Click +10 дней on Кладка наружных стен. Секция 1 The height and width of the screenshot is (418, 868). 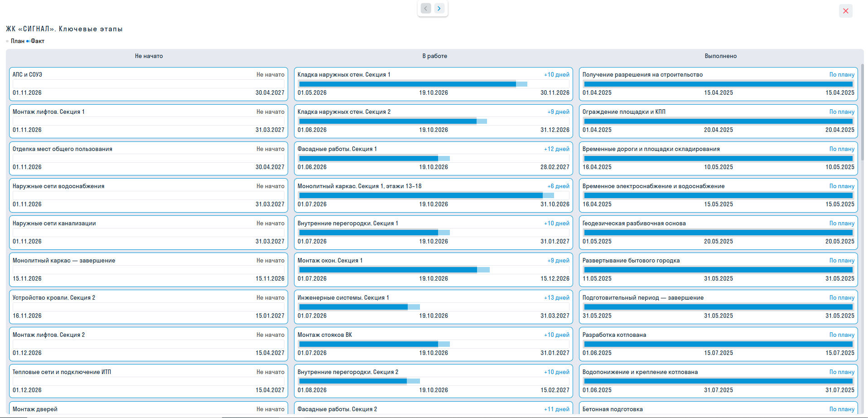tap(557, 75)
